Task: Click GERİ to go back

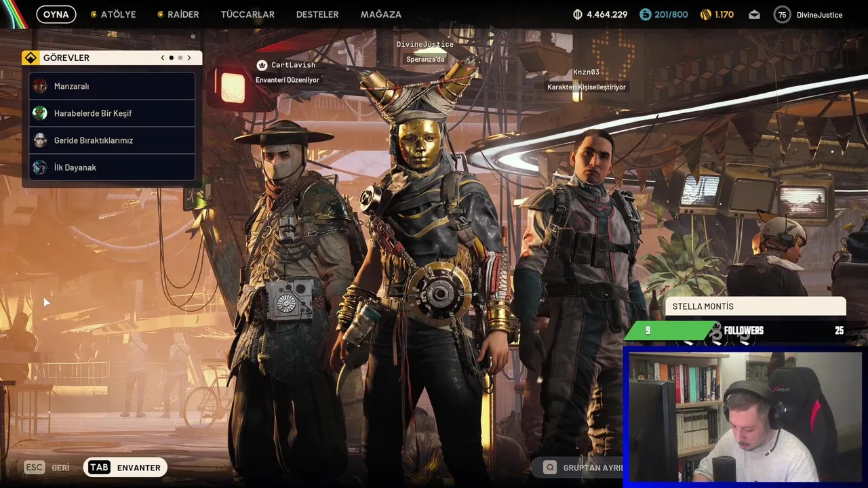Action: point(60,468)
